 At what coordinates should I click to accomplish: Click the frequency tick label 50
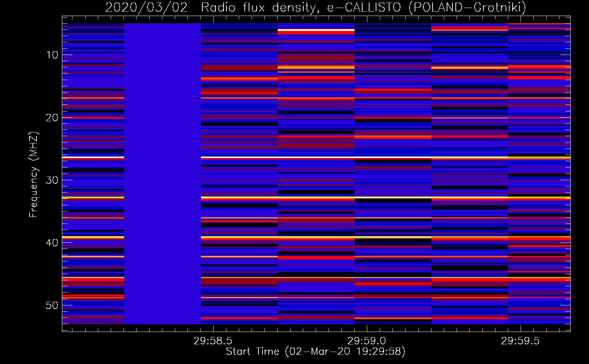[x=52, y=305]
